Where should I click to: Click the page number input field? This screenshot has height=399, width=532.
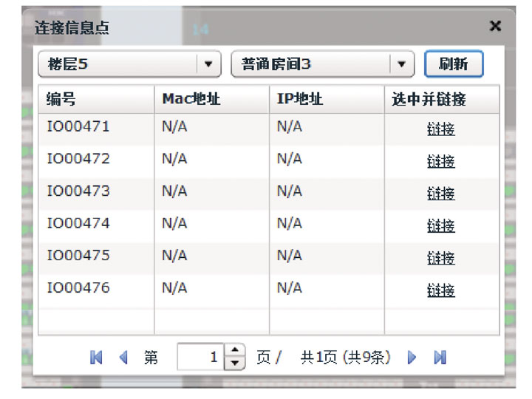[199, 358]
